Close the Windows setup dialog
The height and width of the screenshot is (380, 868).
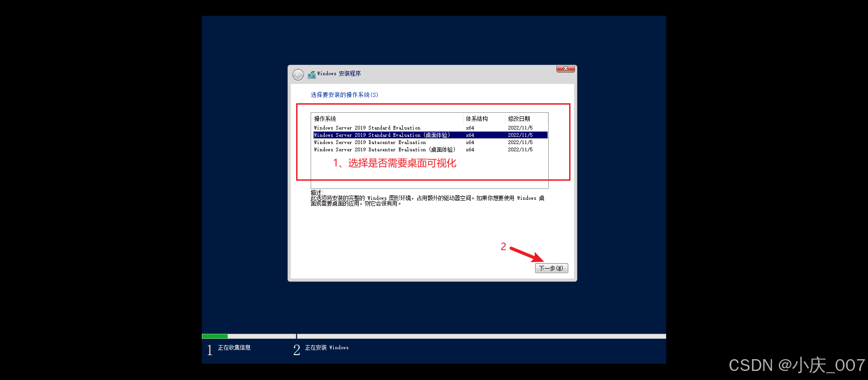[x=566, y=68]
